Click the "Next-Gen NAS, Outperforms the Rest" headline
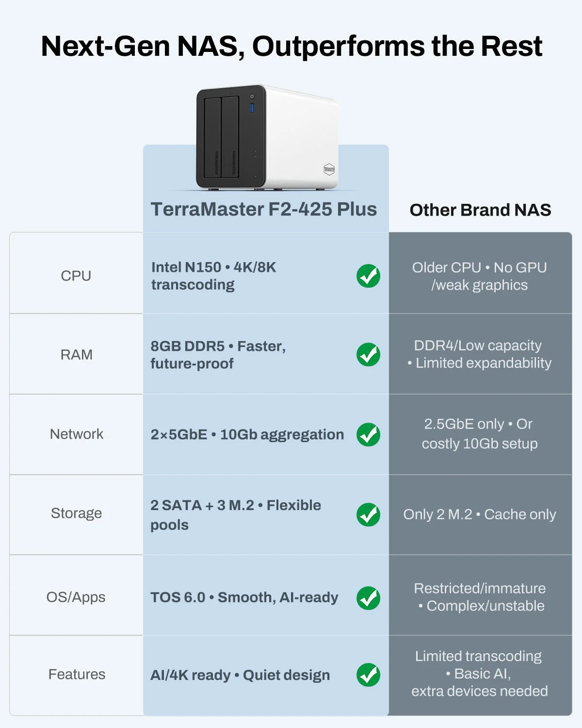 [291, 47]
